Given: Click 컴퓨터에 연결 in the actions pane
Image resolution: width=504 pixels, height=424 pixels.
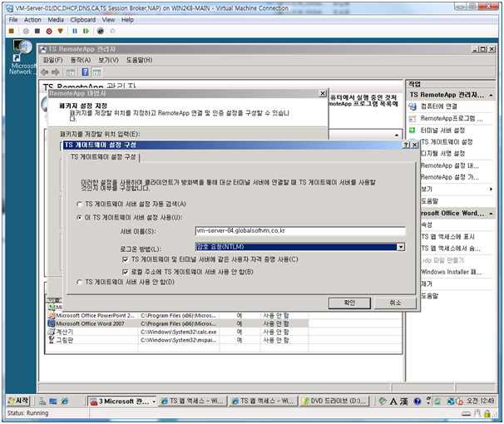Looking at the screenshot, I should click(439, 106).
